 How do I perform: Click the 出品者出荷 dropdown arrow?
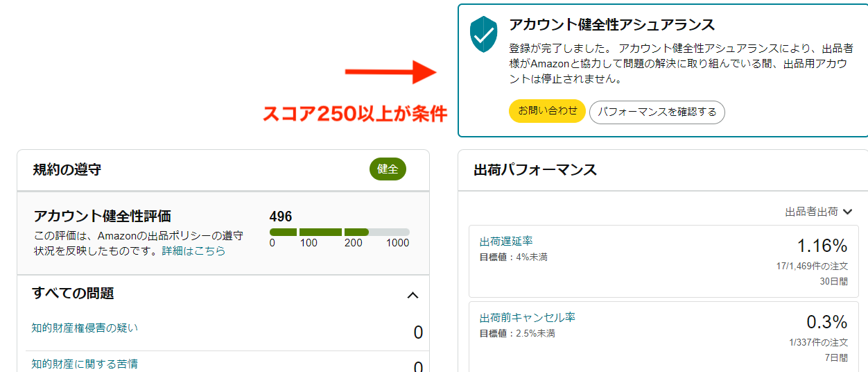click(847, 212)
